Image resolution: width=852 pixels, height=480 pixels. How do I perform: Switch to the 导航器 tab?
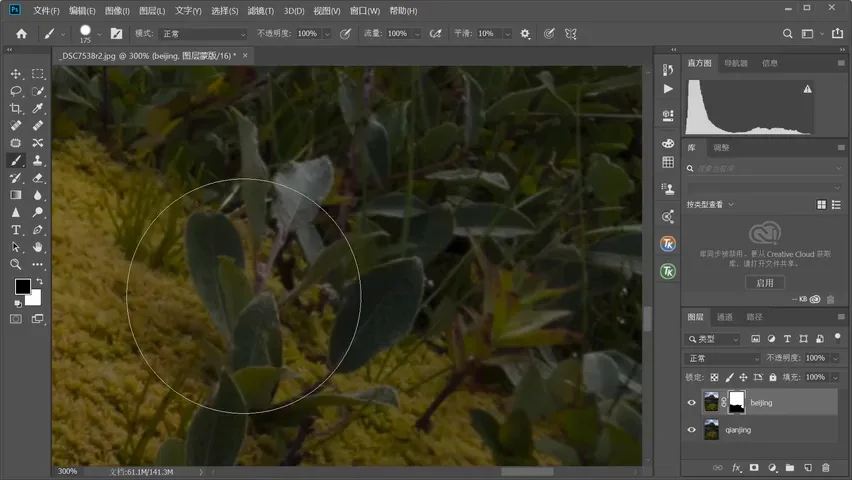point(735,64)
